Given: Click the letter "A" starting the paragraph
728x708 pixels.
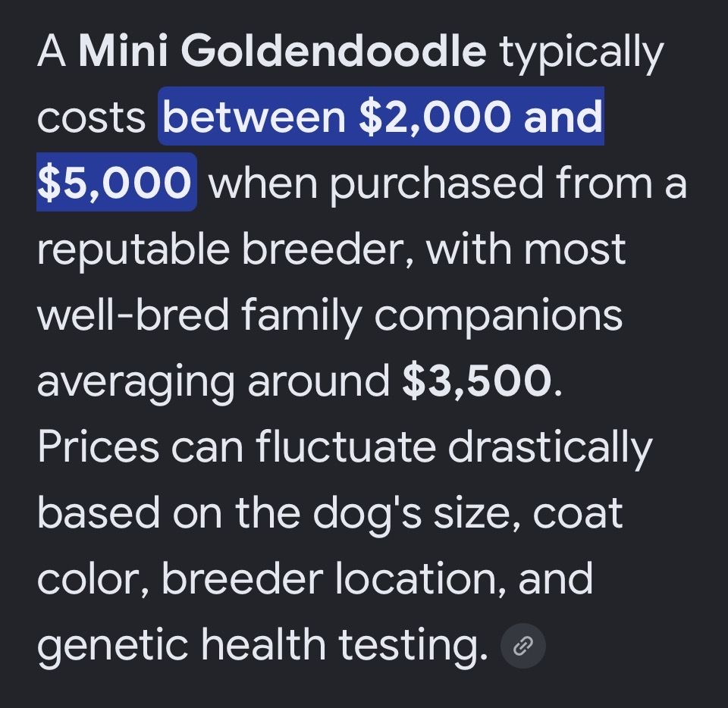Looking at the screenshot, I should point(51,50).
